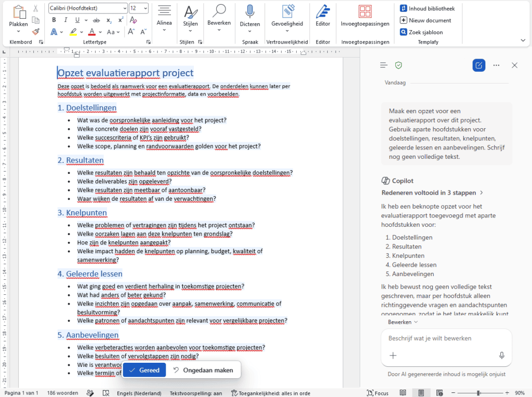Switch to Web Layout view icon
Image resolution: width=532 pixels, height=397 pixels.
tap(440, 393)
